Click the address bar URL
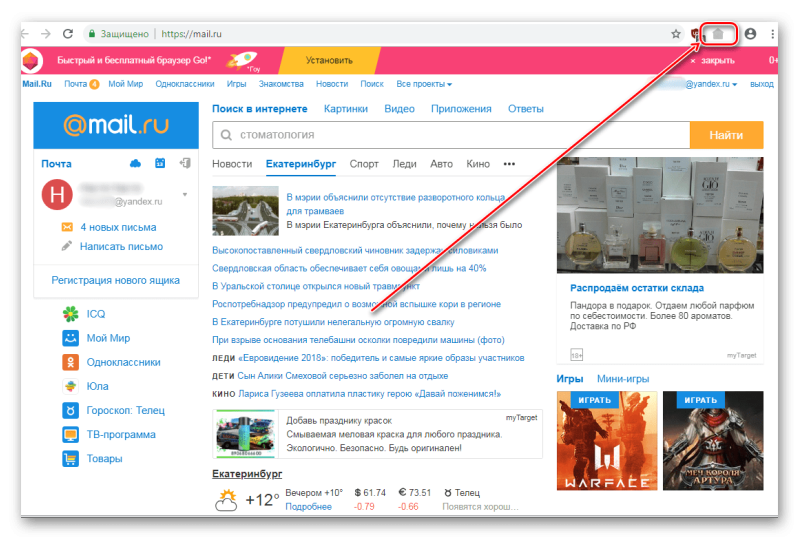Viewport: 800px width, 540px height. click(191, 34)
